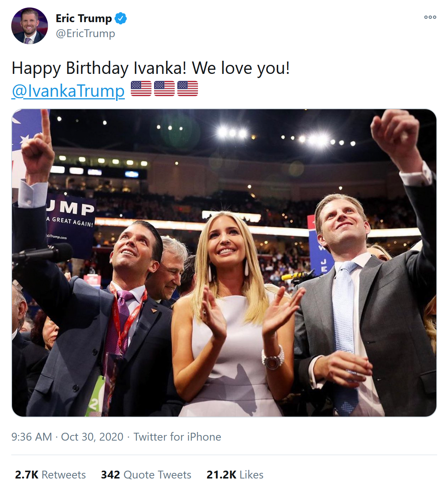Open the three-dot more options menu

tap(430, 17)
